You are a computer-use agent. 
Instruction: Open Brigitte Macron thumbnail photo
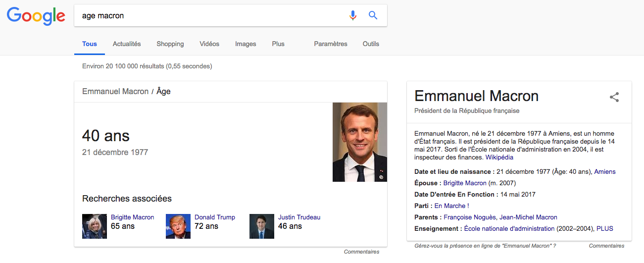[95, 226]
